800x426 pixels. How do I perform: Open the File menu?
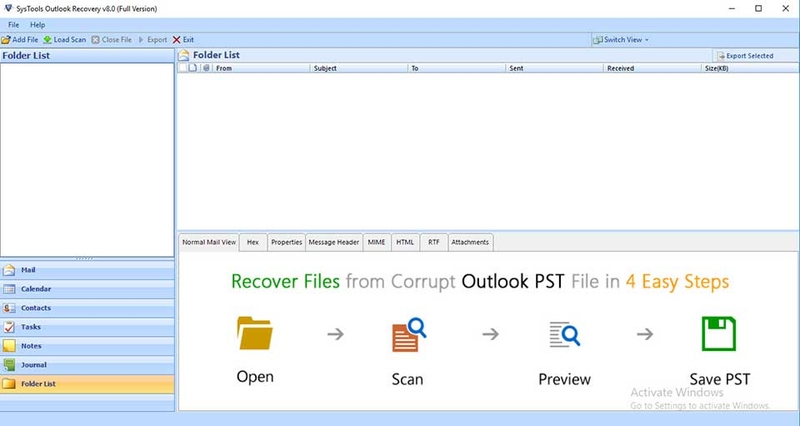click(14, 24)
